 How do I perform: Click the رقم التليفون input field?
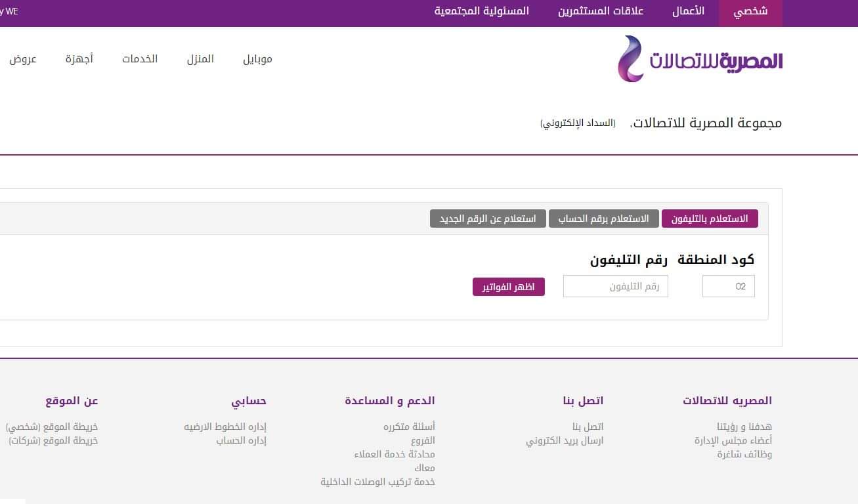coord(616,286)
